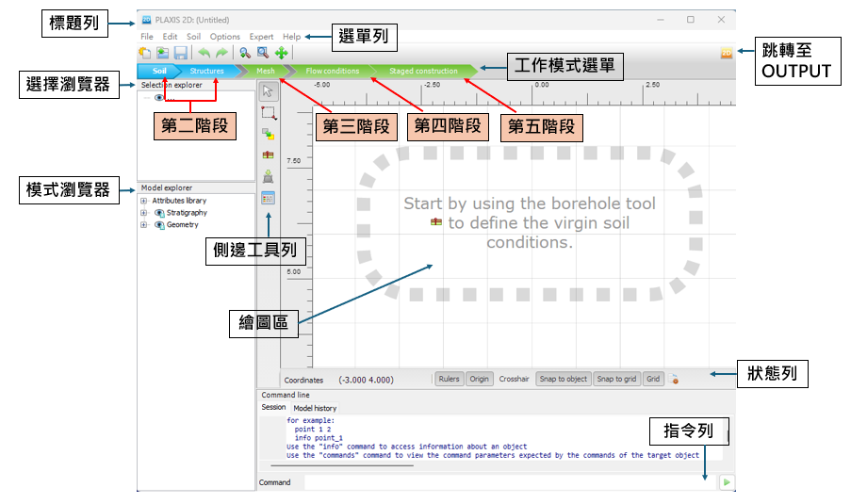Open the Options menu
The height and width of the screenshot is (504, 867).
[x=225, y=37]
